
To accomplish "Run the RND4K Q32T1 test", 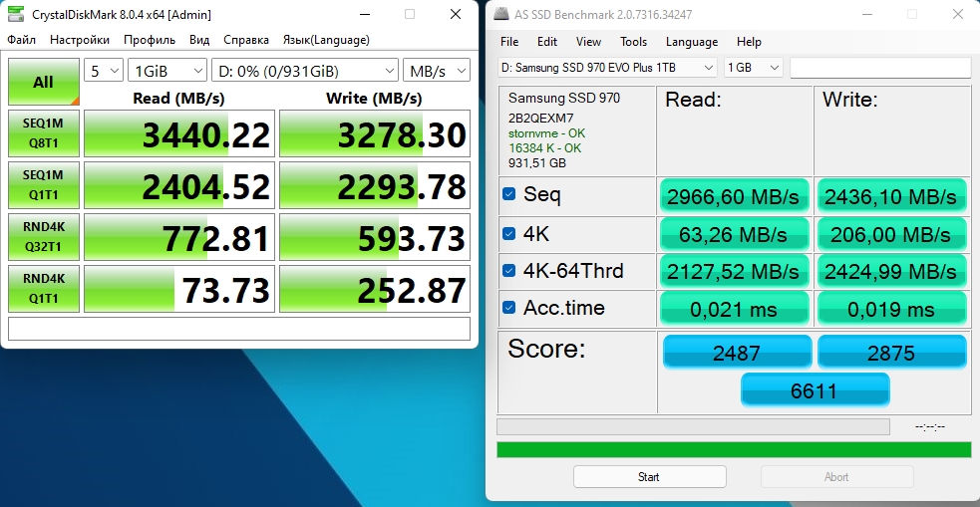I will point(44,237).
